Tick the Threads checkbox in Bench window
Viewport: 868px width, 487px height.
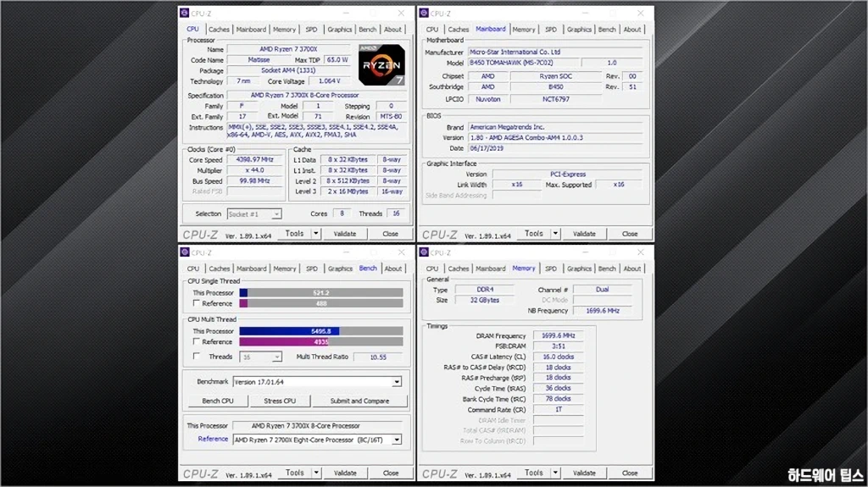[196, 357]
